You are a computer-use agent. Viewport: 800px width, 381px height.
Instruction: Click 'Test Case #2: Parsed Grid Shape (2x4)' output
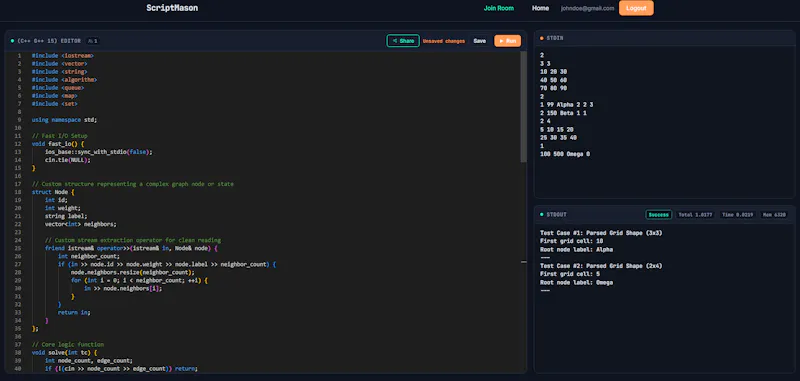click(601, 266)
